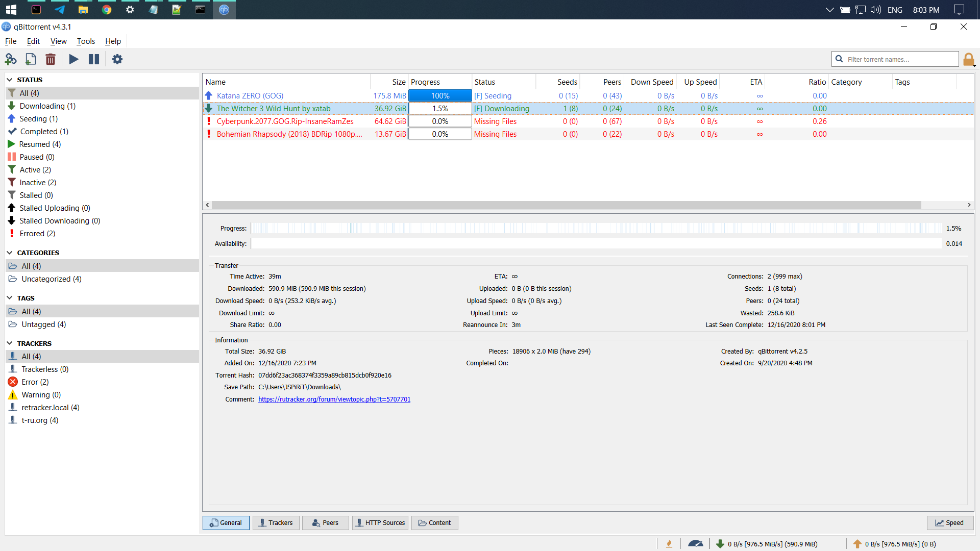This screenshot has width=980, height=551.
Task: Click the magnifier icon in filter box
Action: coord(839,59)
